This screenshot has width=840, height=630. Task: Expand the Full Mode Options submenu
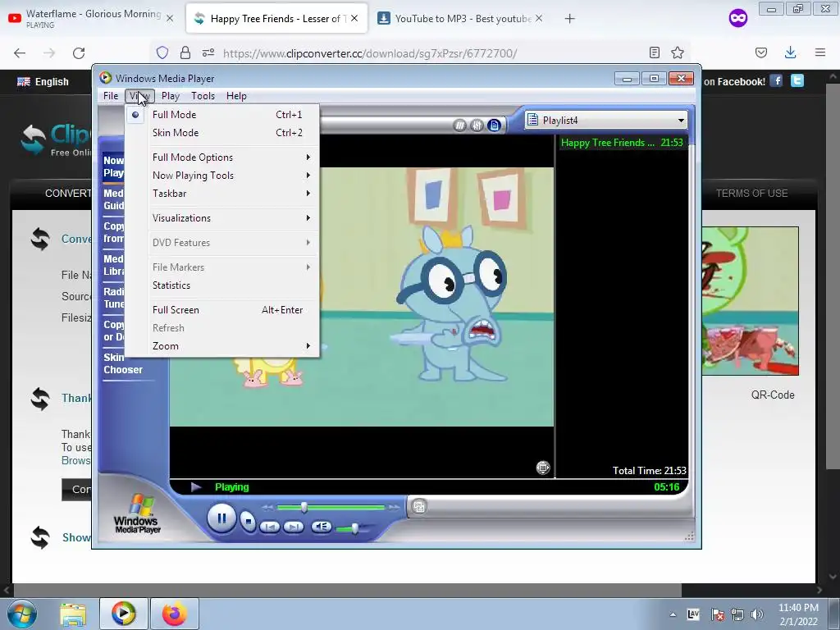click(x=222, y=157)
